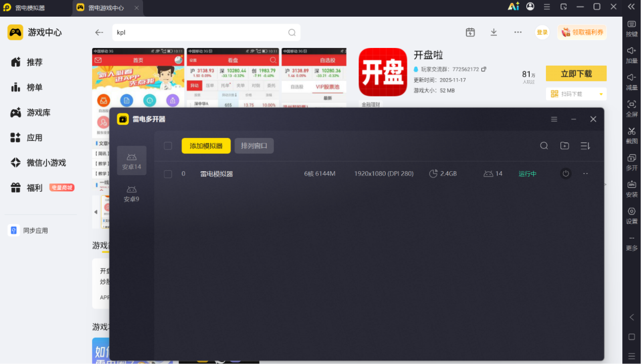Toggle fullscreen with 全屏 icon
This screenshot has width=641, height=364.
click(x=632, y=109)
